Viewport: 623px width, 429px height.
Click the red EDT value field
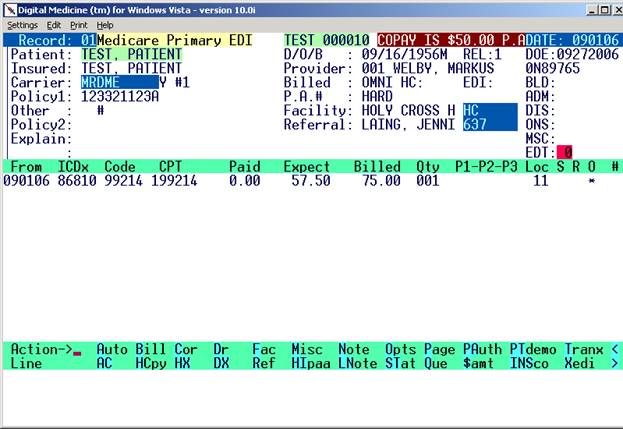pyautogui.click(x=565, y=151)
